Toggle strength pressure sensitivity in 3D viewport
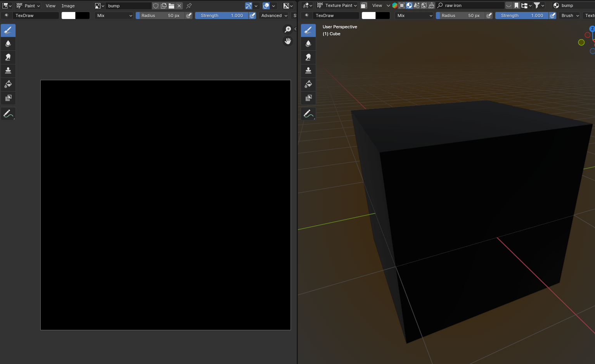Image resolution: width=595 pixels, height=364 pixels. point(553,16)
